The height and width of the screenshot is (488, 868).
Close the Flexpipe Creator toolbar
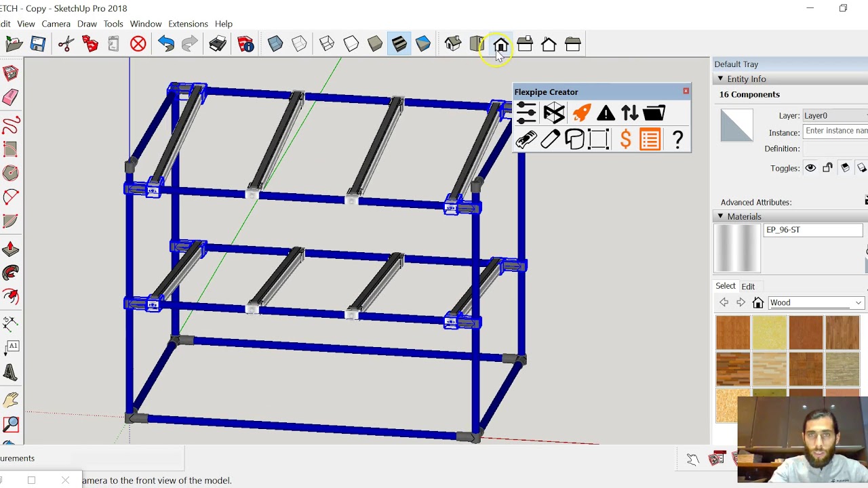tap(686, 91)
